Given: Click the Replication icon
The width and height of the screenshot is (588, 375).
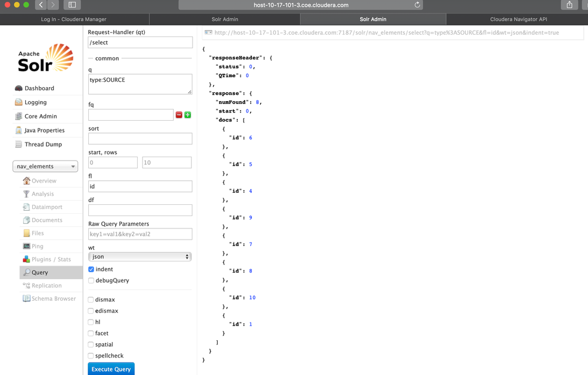Looking at the screenshot, I should coord(26,286).
